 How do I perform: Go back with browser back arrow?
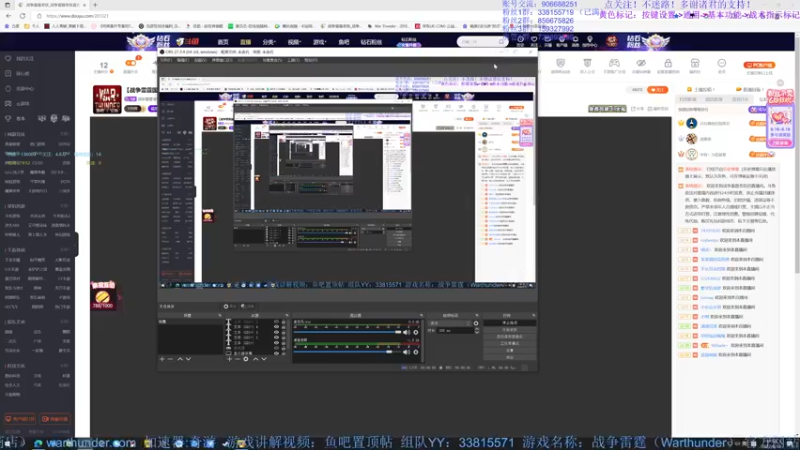click(x=9, y=16)
